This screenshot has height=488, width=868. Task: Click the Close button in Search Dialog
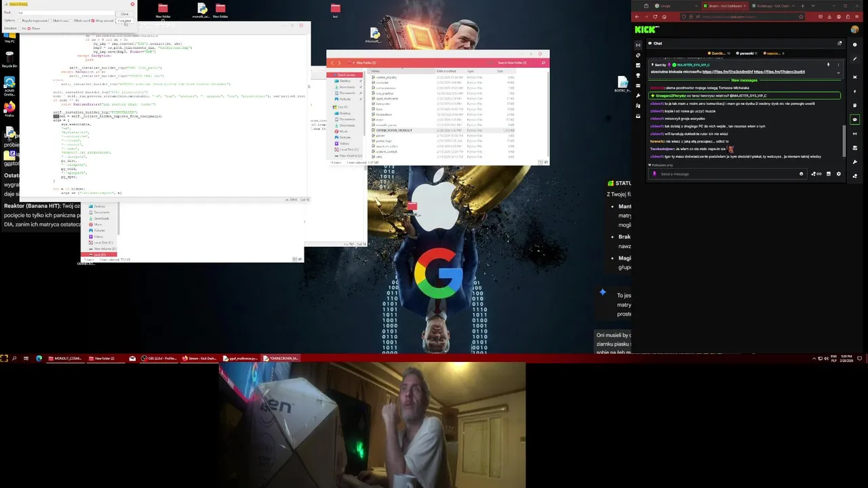click(x=124, y=14)
